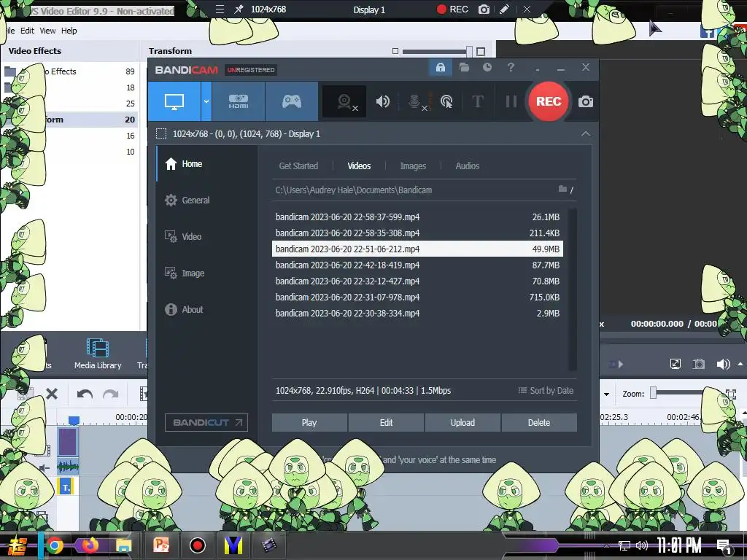Open hamburger menu in recording overlay bar
Viewport: 747px width, 560px height.
(x=220, y=9)
